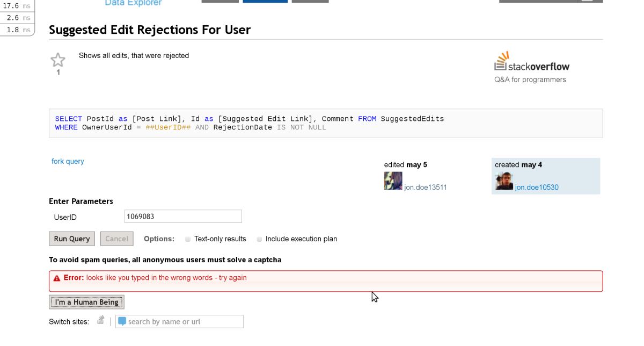Screen dimensions: 644x346
Task: Click the 17.6 ms profiler timing
Action: [x=17, y=6]
